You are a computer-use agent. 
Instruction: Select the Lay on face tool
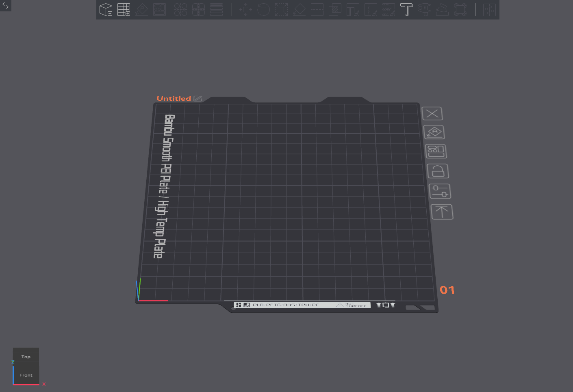coord(299,9)
